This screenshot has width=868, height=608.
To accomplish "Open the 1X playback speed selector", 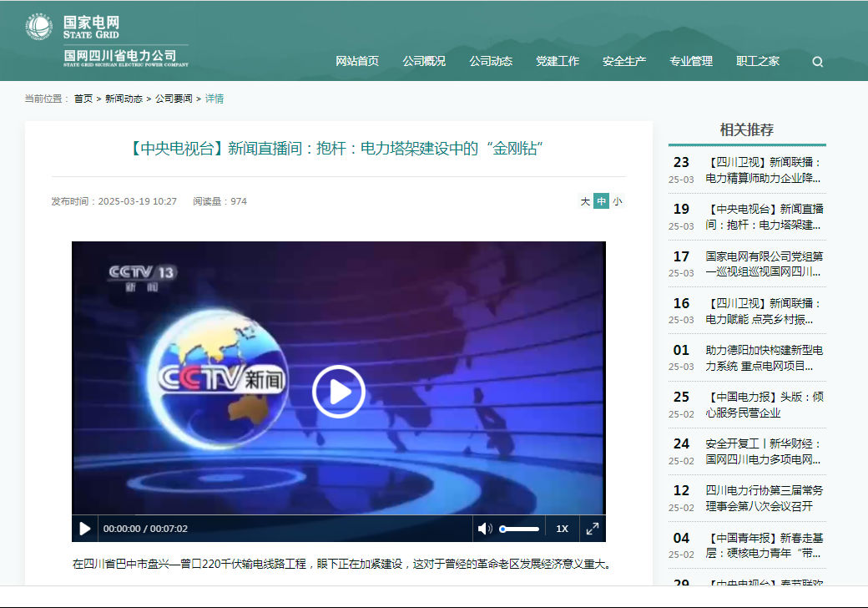I will tap(562, 529).
